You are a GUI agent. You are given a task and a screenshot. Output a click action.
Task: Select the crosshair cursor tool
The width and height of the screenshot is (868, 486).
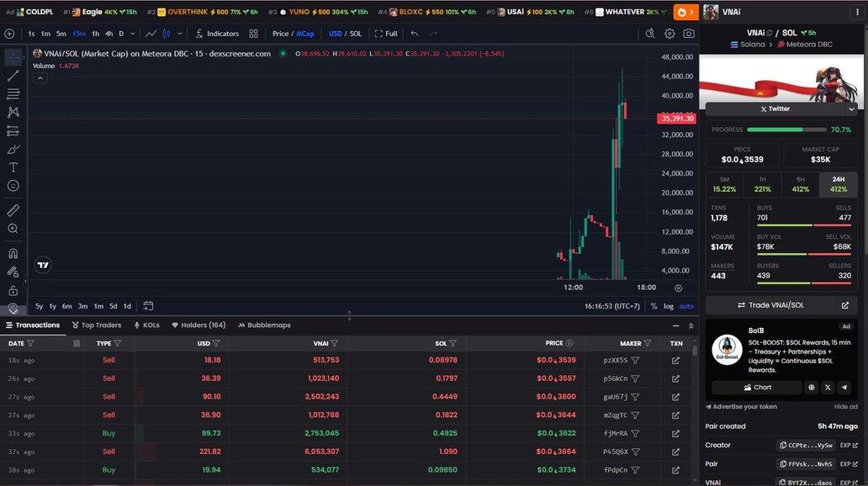[13, 57]
